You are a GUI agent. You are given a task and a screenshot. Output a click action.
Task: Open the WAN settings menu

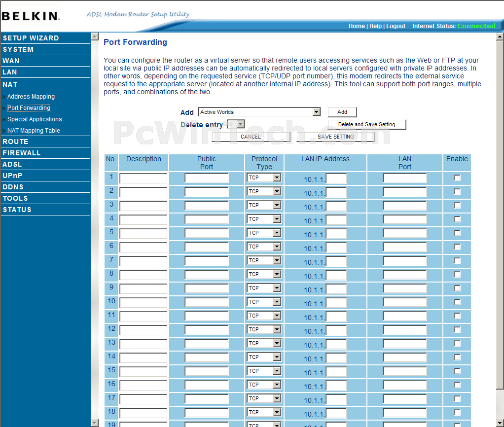(x=11, y=61)
